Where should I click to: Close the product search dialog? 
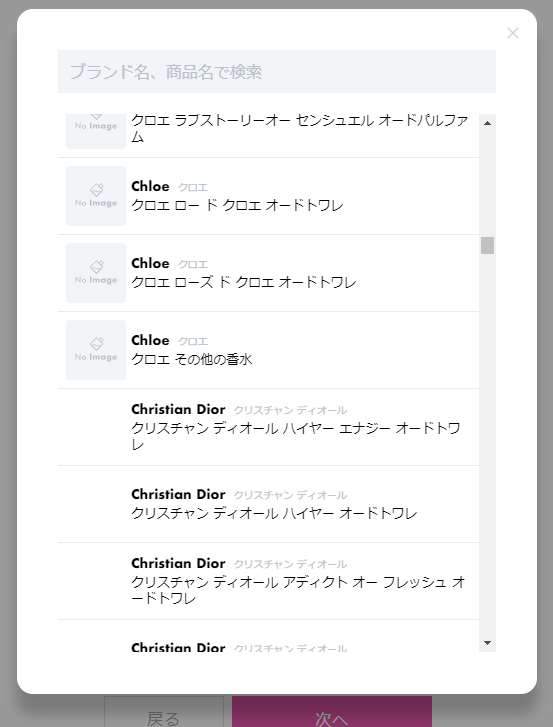click(x=513, y=33)
